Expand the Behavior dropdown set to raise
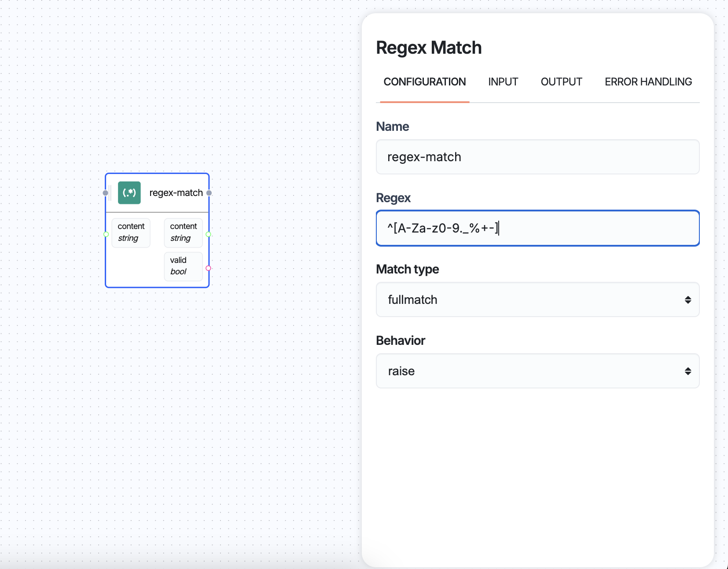Screen dimensions: 728x569 [x=537, y=371]
